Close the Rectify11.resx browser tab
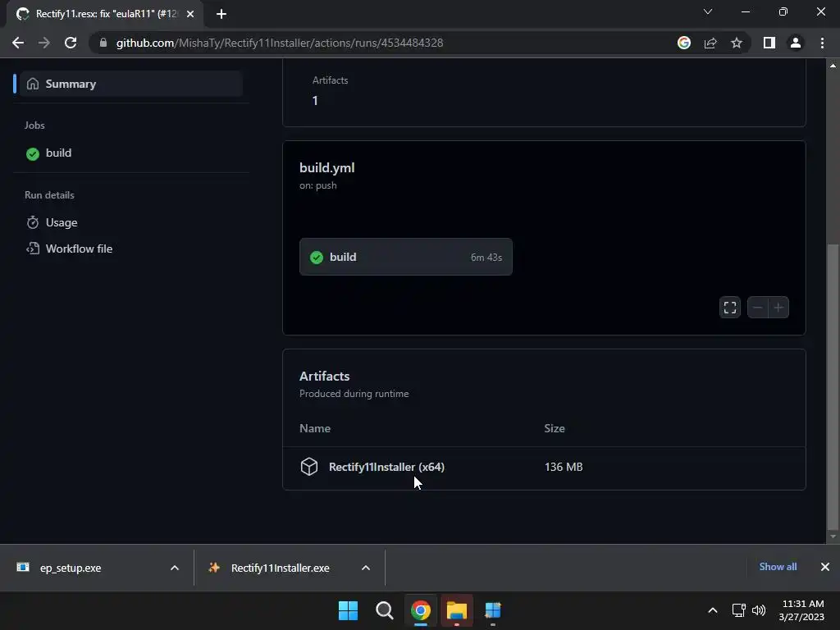The height and width of the screenshot is (630, 840). pos(190,14)
